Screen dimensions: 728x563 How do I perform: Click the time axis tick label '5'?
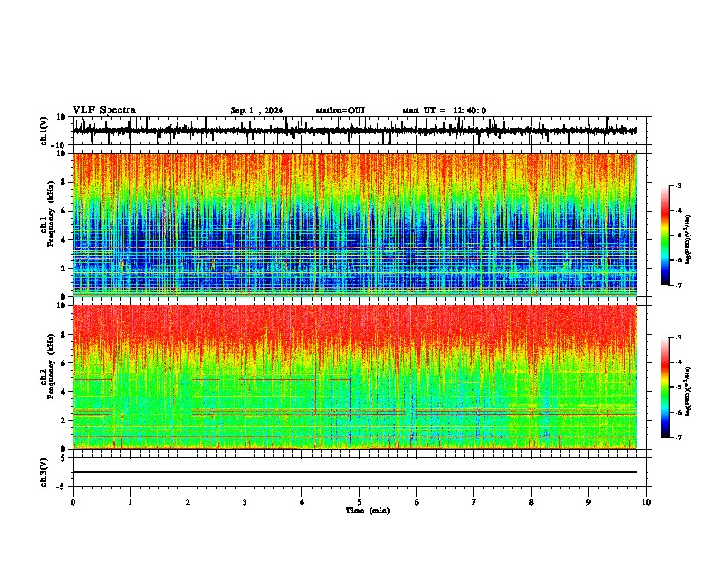(x=359, y=502)
